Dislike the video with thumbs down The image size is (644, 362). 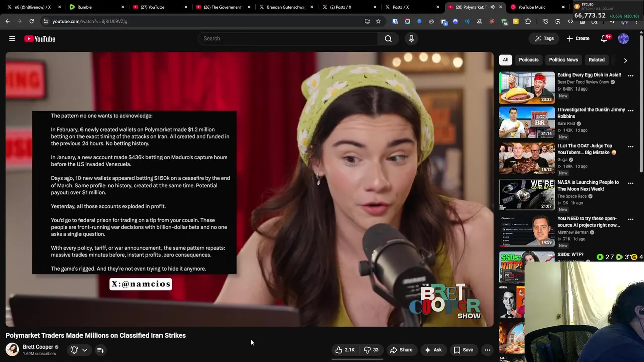pos(371,350)
